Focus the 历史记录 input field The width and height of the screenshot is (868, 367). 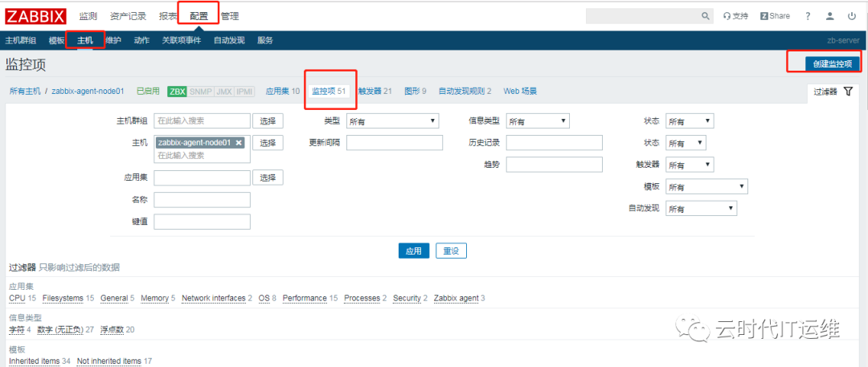pos(554,143)
